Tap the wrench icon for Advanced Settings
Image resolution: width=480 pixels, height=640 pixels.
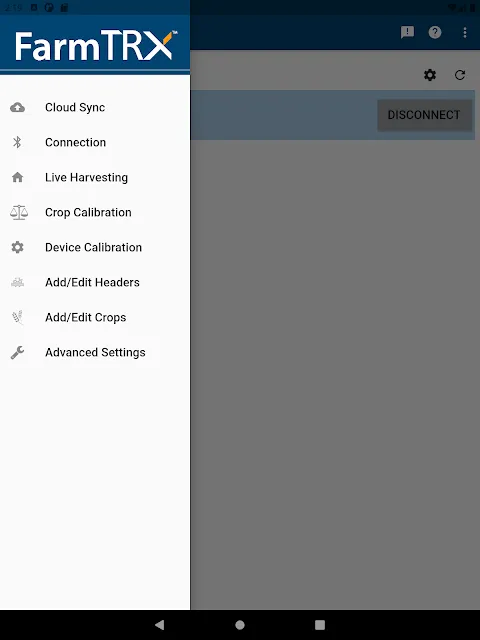18,352
